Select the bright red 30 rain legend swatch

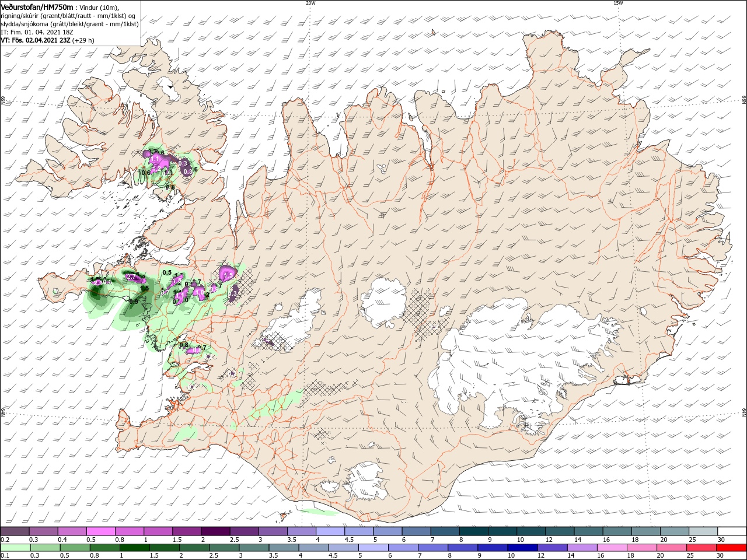click(x=731, y=548)
